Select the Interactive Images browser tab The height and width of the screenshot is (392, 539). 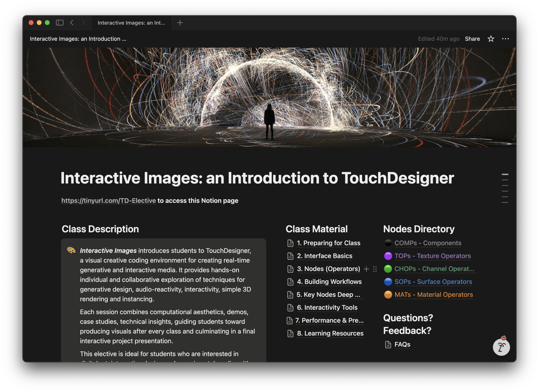[x=131, y=23]
